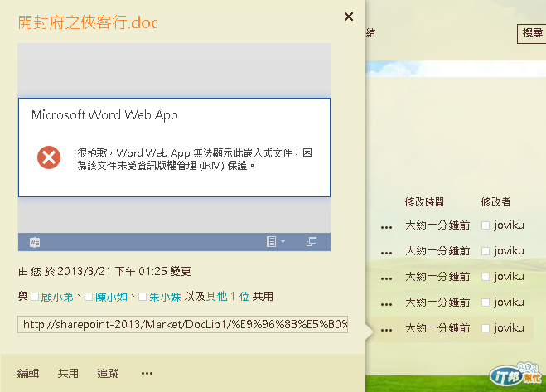
Task: Click the Word icon in the preview bar
Action: coord(35,242)
